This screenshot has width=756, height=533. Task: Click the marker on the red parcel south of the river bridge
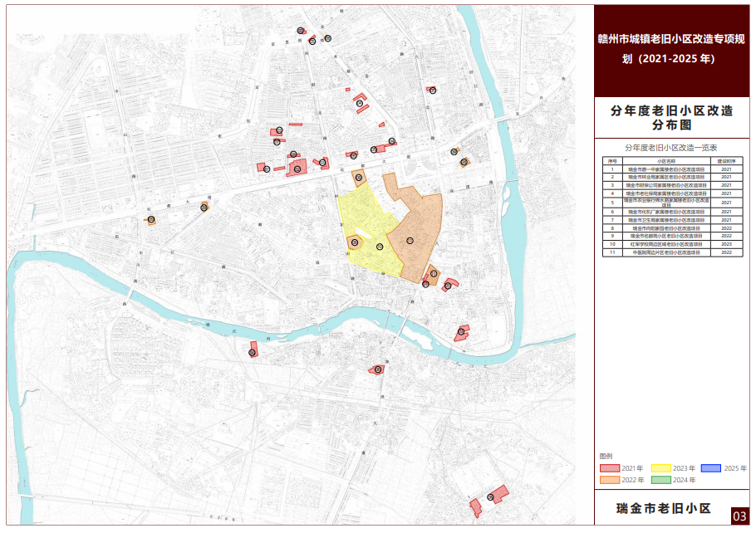coord(378,369)
